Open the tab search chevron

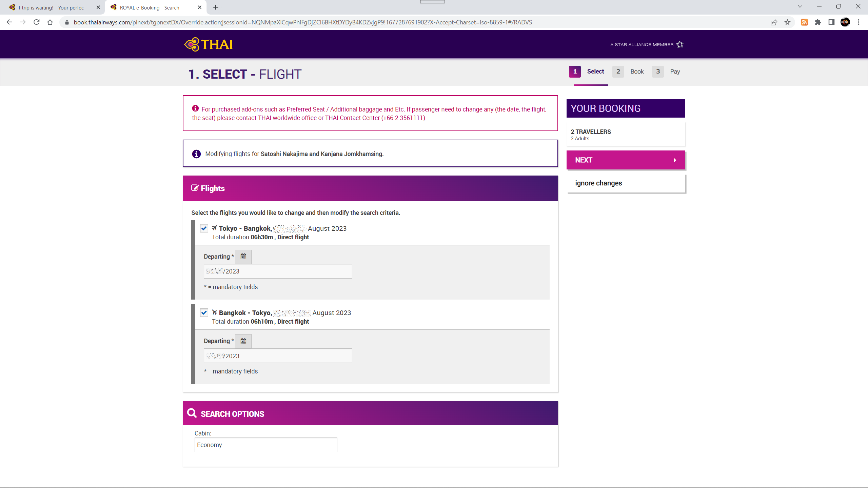[x=800, y=6]
